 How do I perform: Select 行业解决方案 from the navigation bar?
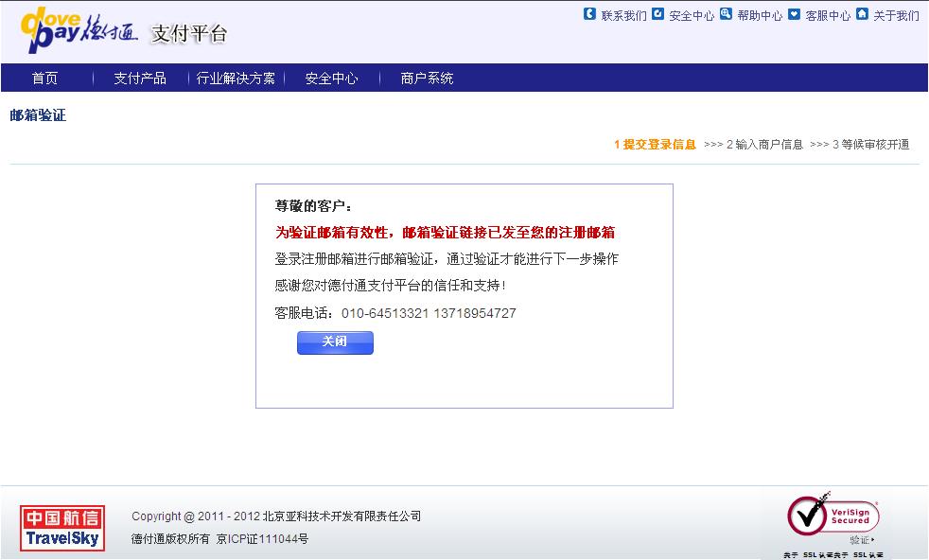pos(236,79)
